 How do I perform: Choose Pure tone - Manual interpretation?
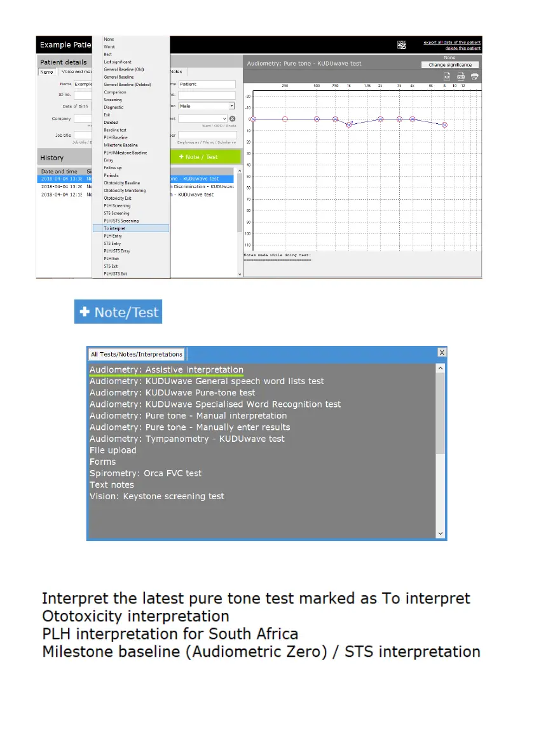point(188,416)
